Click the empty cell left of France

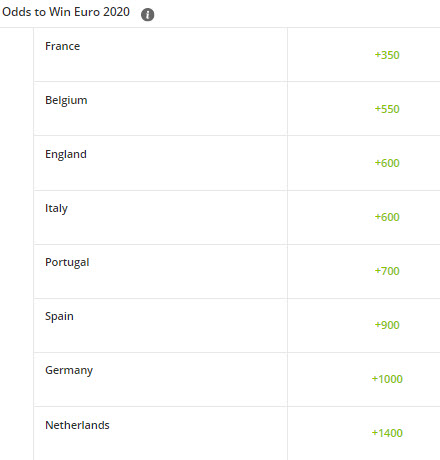(x=17, y=55)
